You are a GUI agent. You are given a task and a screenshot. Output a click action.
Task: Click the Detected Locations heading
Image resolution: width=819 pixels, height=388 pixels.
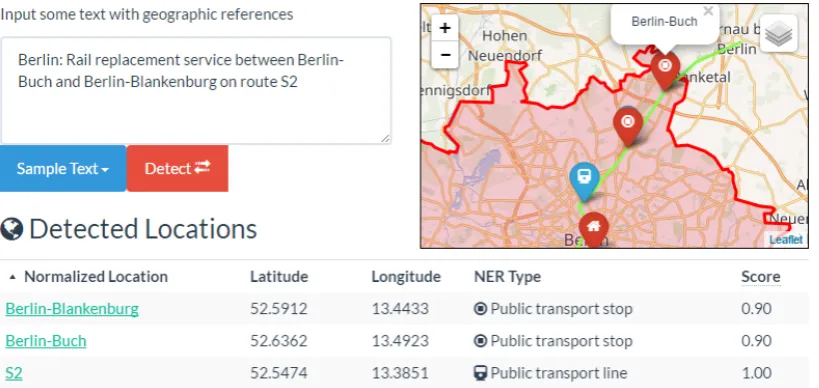coord(143,229)
